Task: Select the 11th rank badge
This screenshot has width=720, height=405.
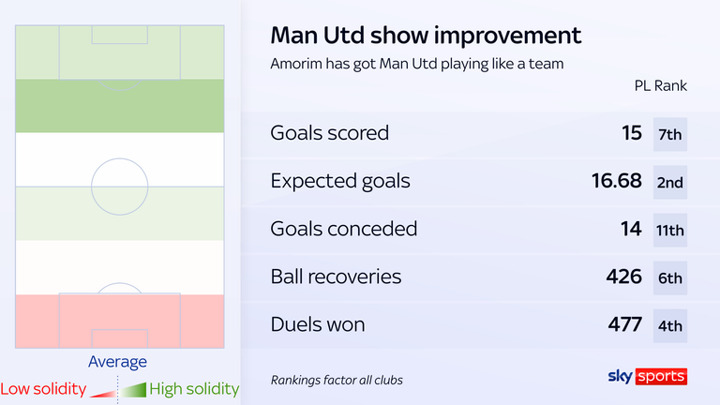Action: 670,230
